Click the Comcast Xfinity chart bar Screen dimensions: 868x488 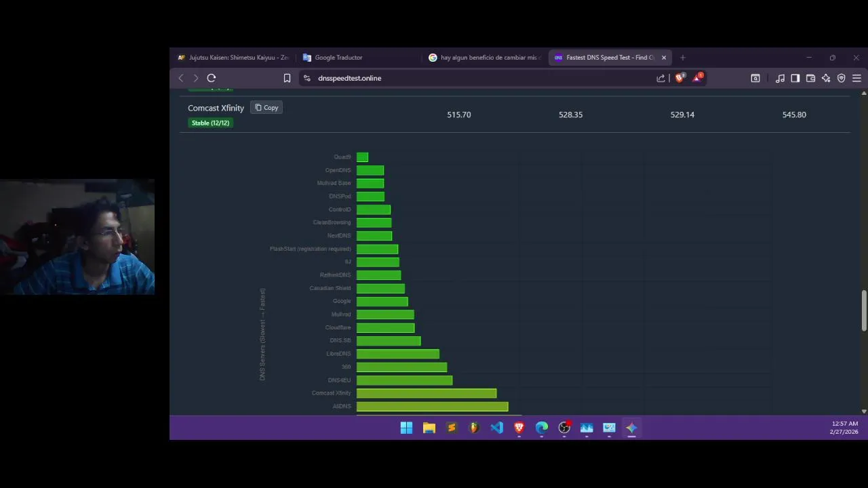[427, 393]
